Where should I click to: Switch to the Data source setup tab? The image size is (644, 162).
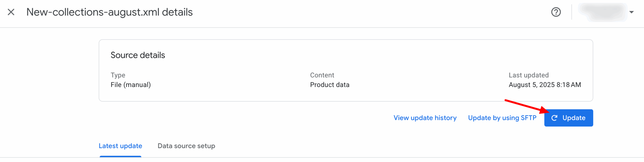[186, 146]
